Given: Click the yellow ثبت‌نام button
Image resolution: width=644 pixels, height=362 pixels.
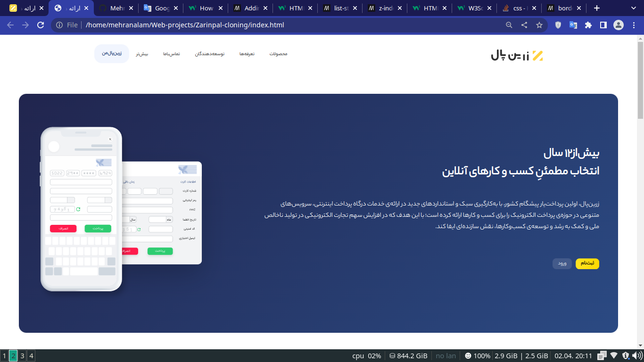Looking at the screenshot, I should click(587, 263).
